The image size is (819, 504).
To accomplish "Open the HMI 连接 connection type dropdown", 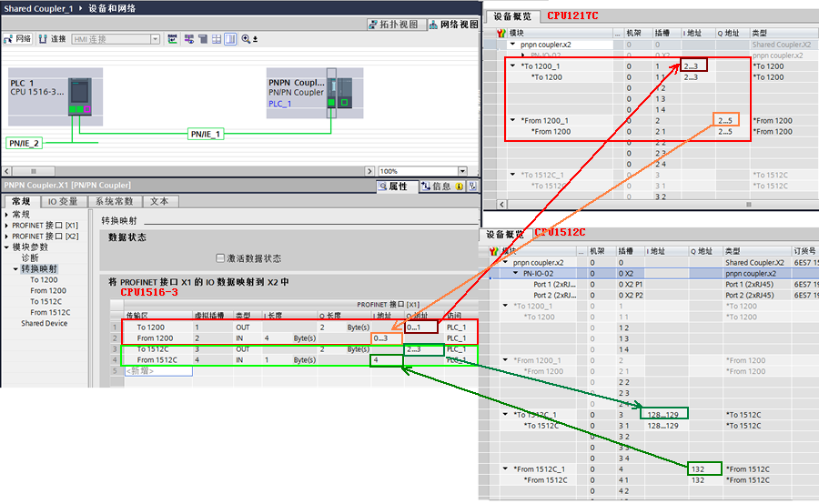I will pyautogui.click(x=155, y=39).
